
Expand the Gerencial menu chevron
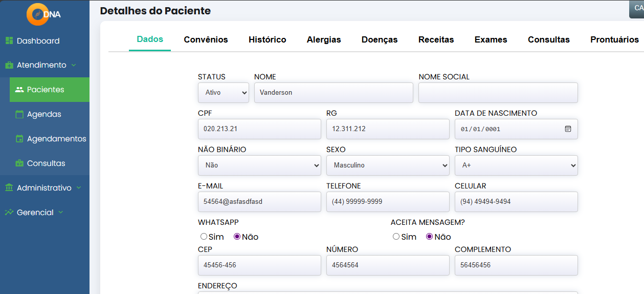(x=61, y=213)
